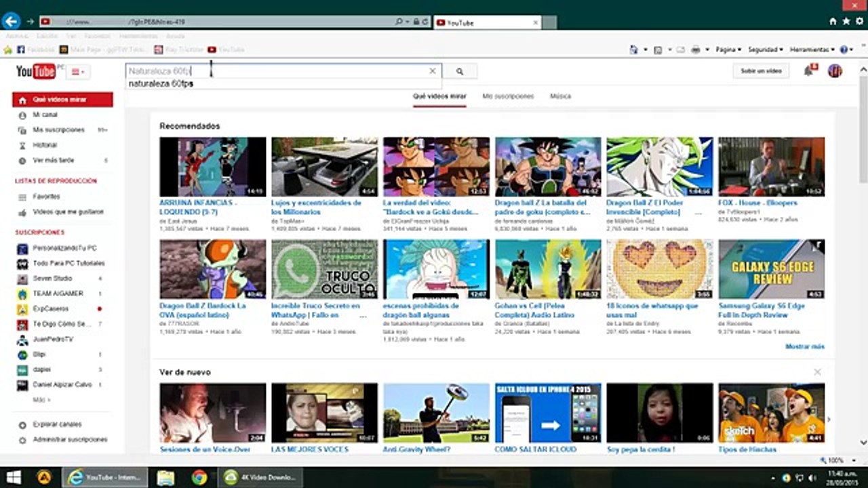Image resolution: width=868 pixels, height=488 pixels.
Task: Open 'FOX - House - Bloopers' video thumbnail
Action: coord(772,167)
